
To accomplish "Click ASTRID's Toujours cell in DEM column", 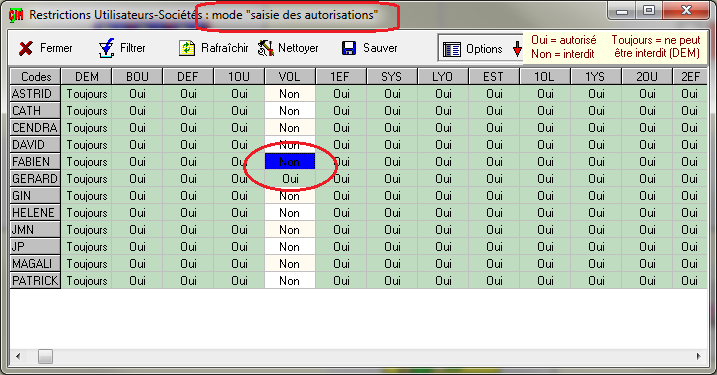I will (x=87, y=94).
